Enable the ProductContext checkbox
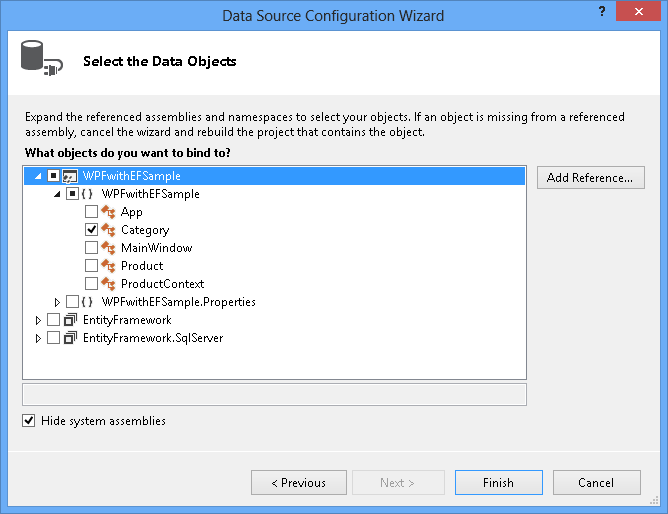 (92, 284)
